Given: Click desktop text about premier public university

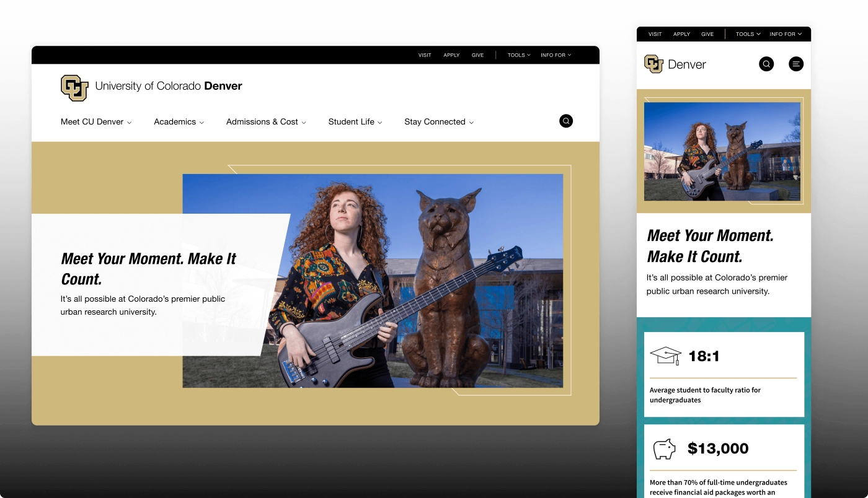Looking at the screenshot, I should 143,305.
